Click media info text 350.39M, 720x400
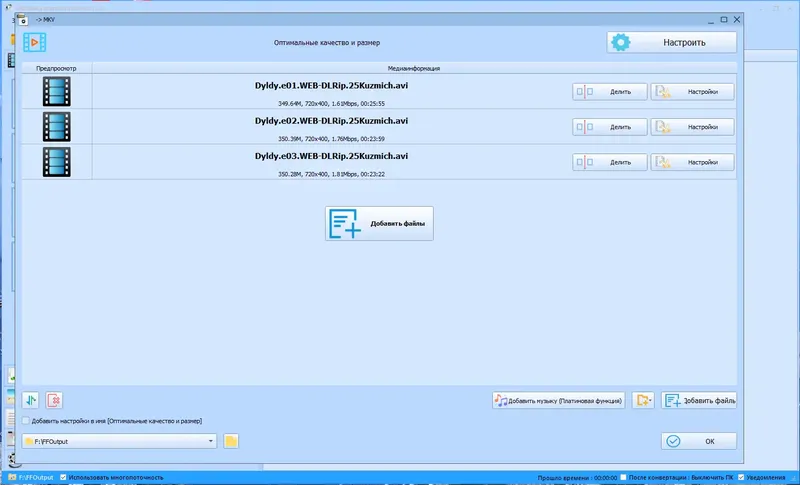Viewport: 800px width, 485px height. coord(331,139)
